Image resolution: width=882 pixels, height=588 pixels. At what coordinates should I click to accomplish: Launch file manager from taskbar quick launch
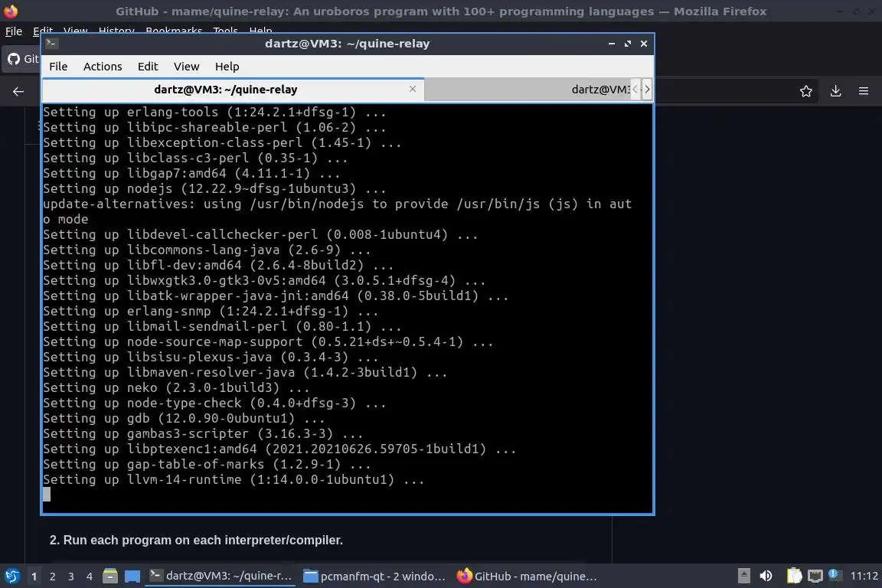click(110, 577)
